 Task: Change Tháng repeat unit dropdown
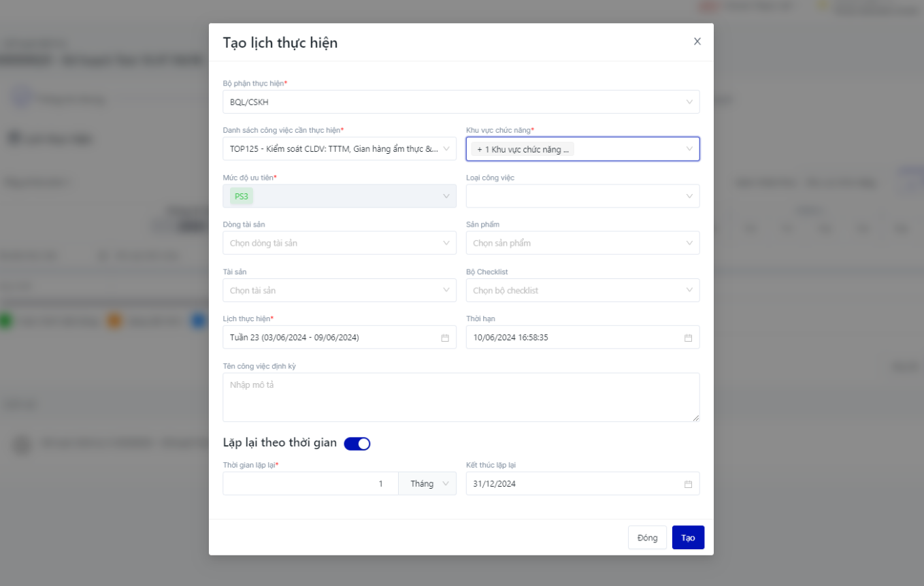pyautogui.click(x=428, y=484)
